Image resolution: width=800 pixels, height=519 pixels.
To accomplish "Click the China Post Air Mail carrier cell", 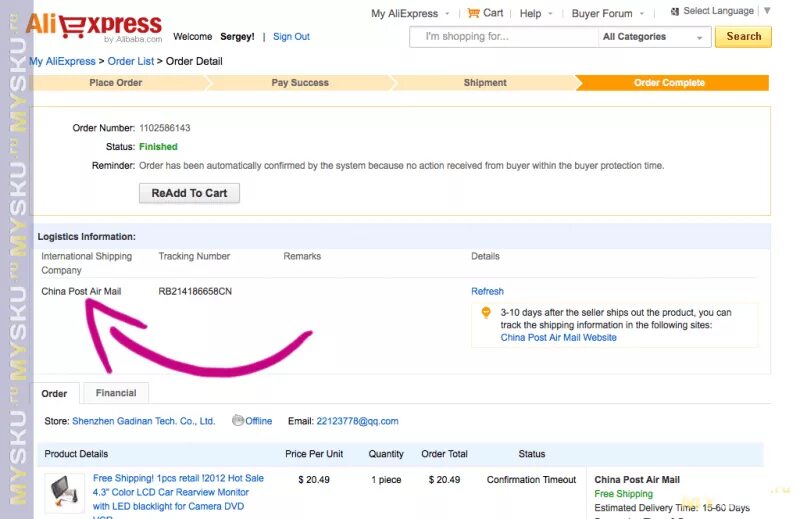I will 81,291.
